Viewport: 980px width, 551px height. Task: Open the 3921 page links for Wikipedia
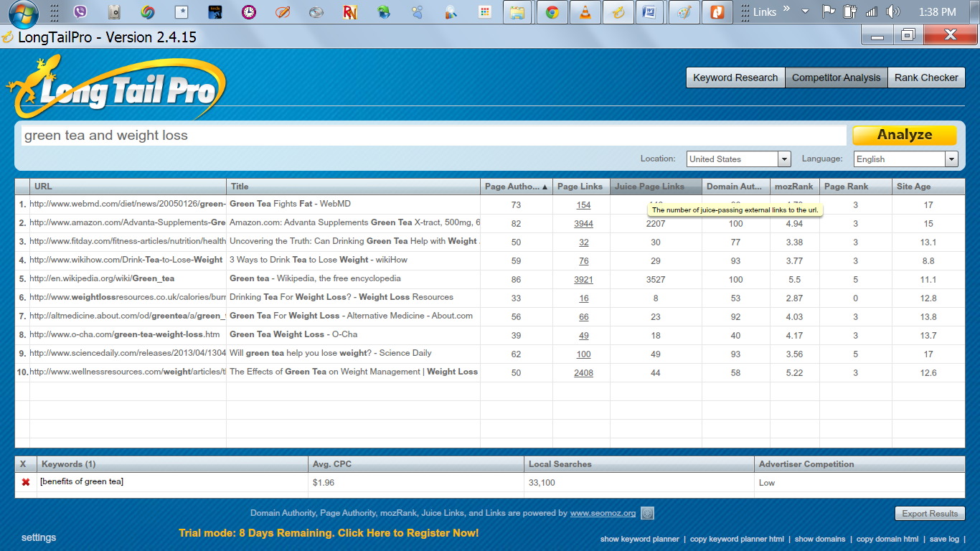[583, 280]
